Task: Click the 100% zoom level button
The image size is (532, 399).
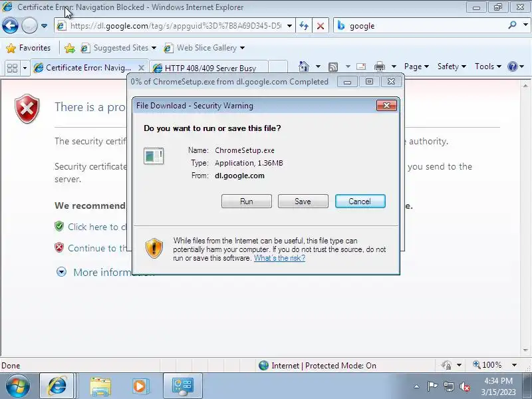Action: tap(487, 365)
